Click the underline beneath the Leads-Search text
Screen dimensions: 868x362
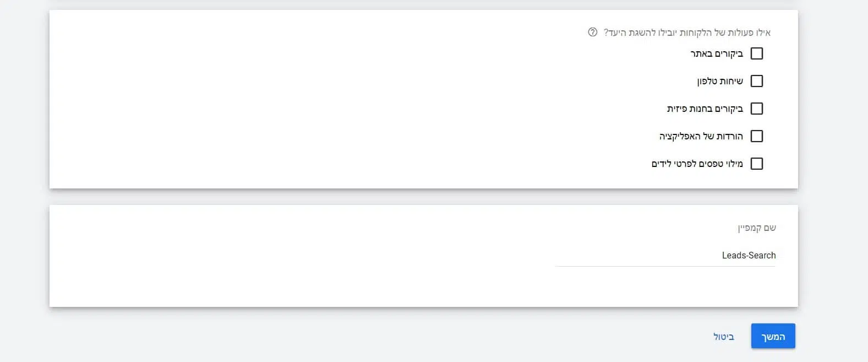point(665,266)
